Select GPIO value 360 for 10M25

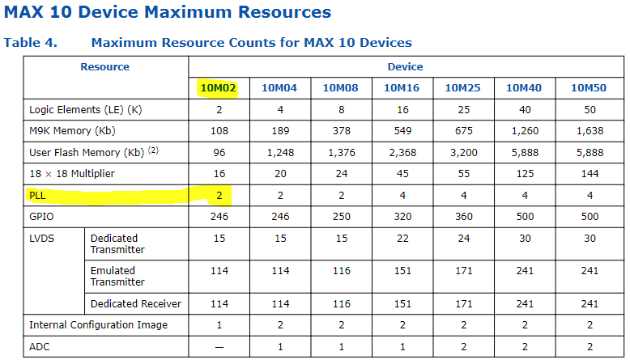464,217
